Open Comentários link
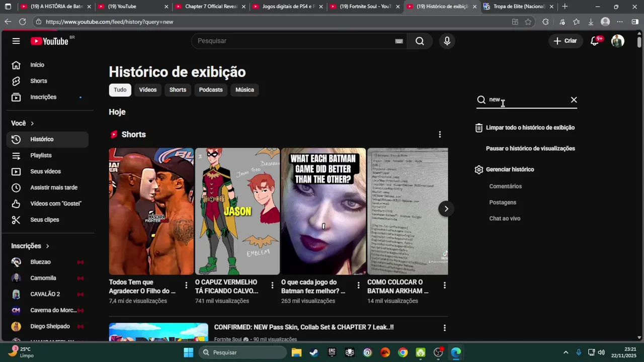Screen dimensions: 644x362 point(505,187)
